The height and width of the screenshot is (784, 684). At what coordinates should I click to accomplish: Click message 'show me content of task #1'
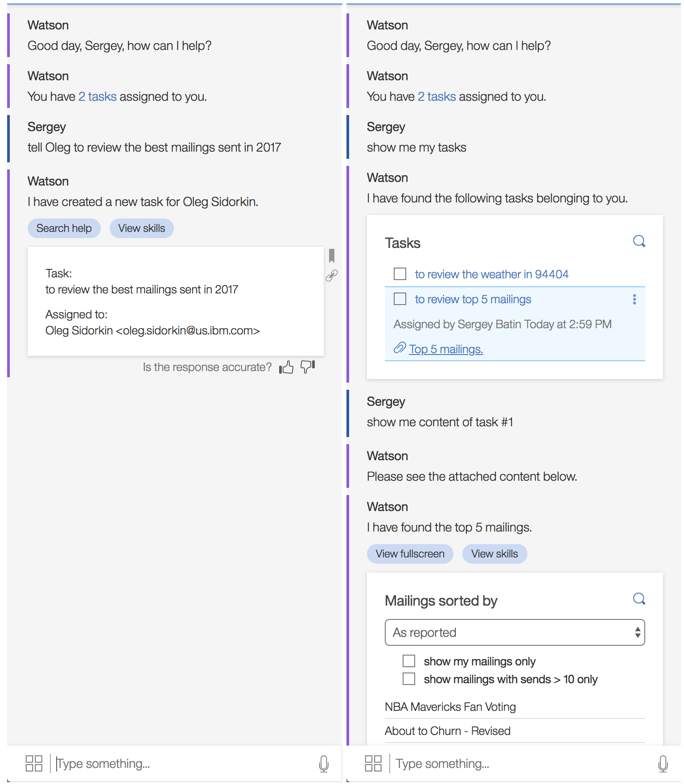click(440, 422)
